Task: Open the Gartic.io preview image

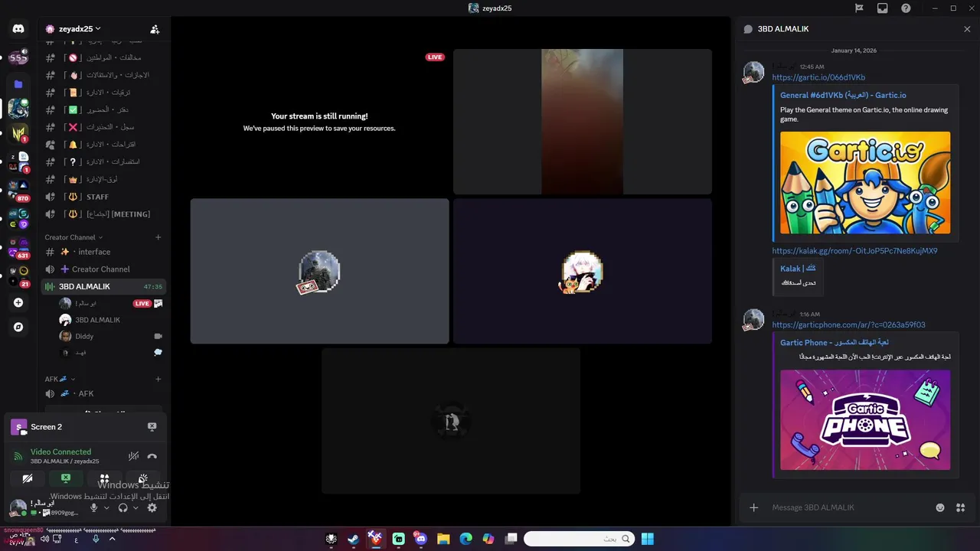Action: pos(865,182)
